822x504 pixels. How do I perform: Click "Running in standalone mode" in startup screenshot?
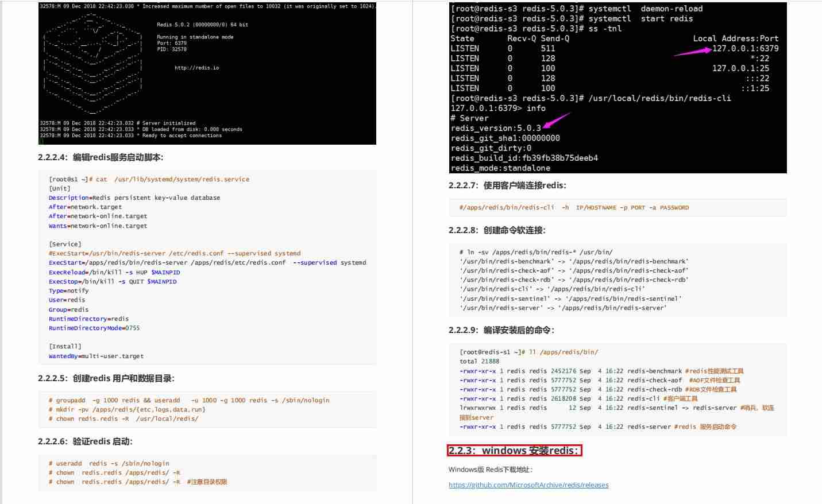tap(195, 37)
